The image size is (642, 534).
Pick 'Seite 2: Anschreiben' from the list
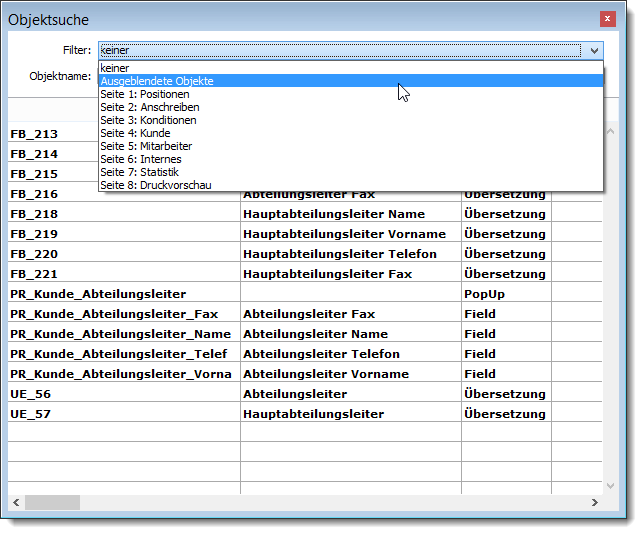[149, 107]
